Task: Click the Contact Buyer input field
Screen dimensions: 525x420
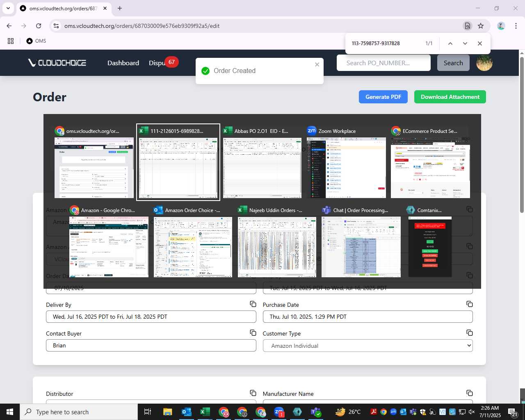Action: 151,345
